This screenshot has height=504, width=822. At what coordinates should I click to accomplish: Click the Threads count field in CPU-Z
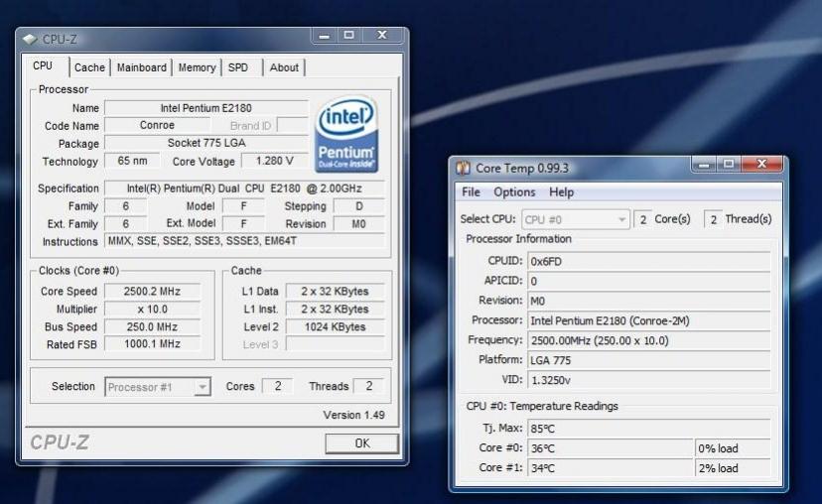[368, 386]
